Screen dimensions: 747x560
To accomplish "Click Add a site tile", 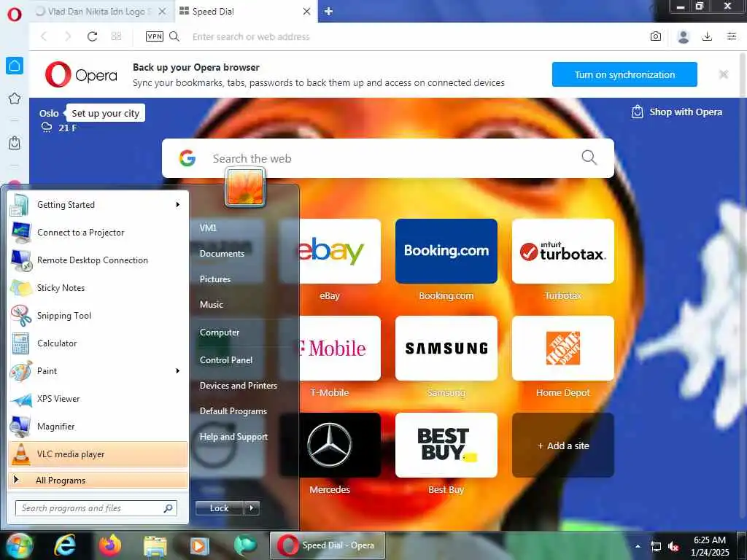I will [563, 446].
